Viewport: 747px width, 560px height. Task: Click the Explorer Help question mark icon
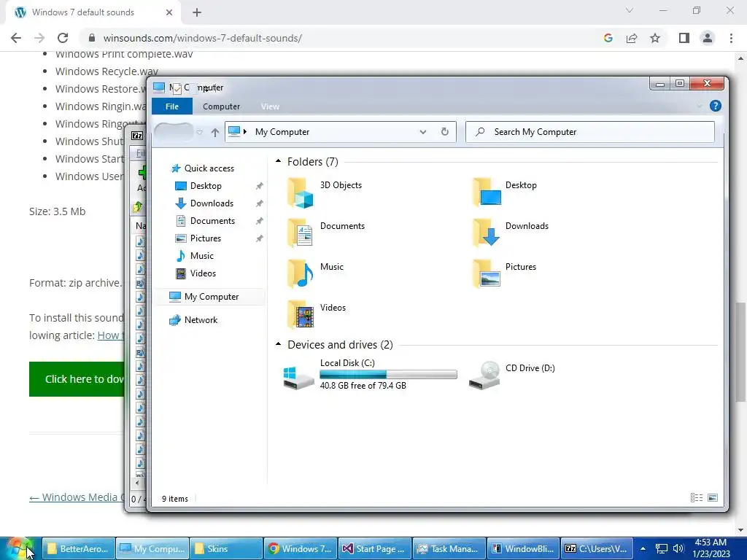715,106
